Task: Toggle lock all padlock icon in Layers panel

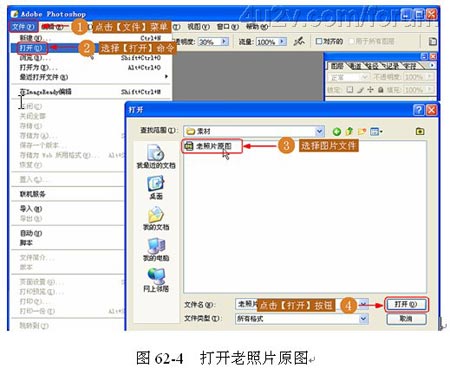Action: [380, 90]
